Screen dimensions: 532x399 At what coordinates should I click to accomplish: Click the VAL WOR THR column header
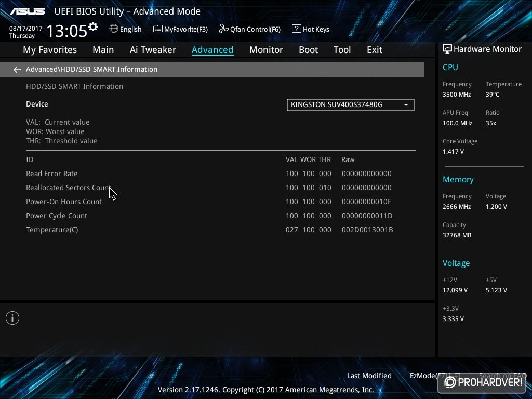tap(308, 160)
